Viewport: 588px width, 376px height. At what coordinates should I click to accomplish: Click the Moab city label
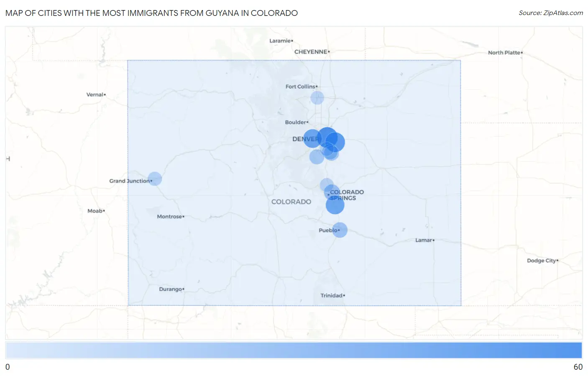pos(96,211)
